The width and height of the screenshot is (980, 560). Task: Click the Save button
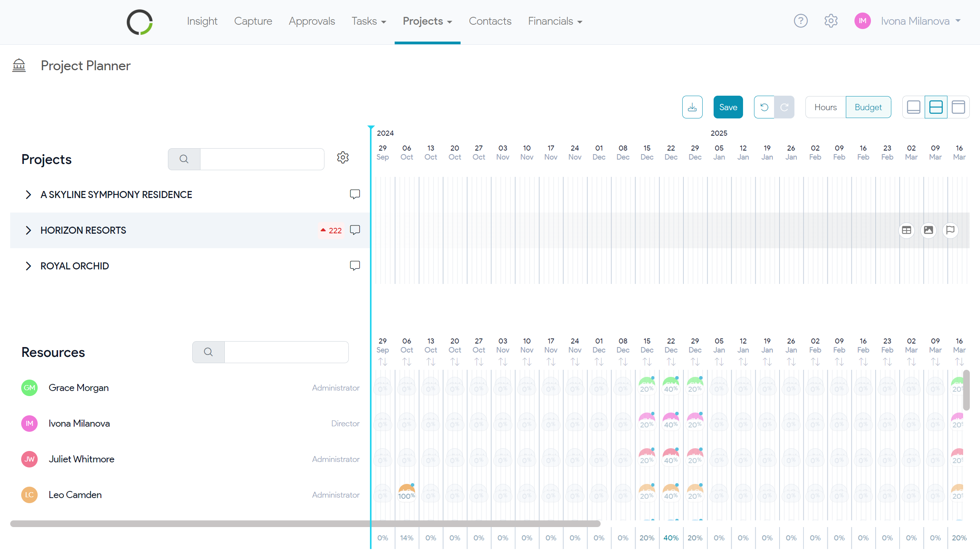coord(728,107)
